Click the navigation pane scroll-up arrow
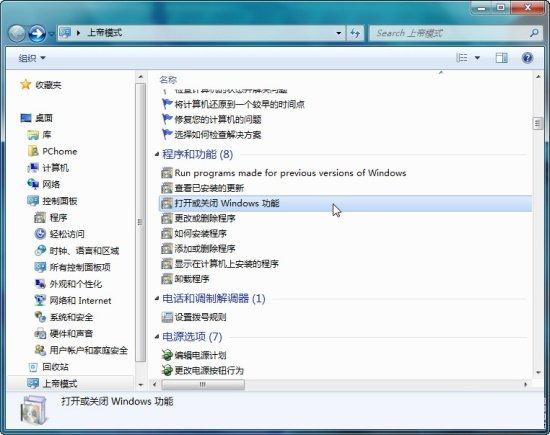 (140, 76)
